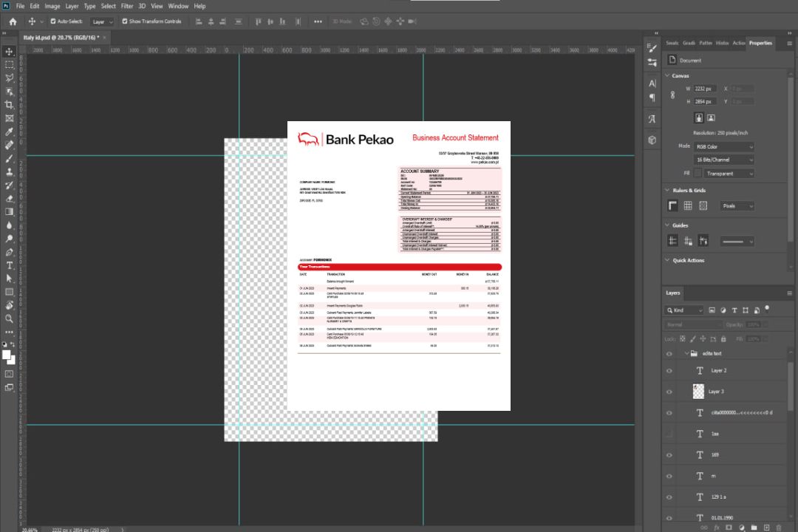The width and height of the screenshot is (798, 532).
Task: Delete layer with trash icon
Action: click(779, 528)
